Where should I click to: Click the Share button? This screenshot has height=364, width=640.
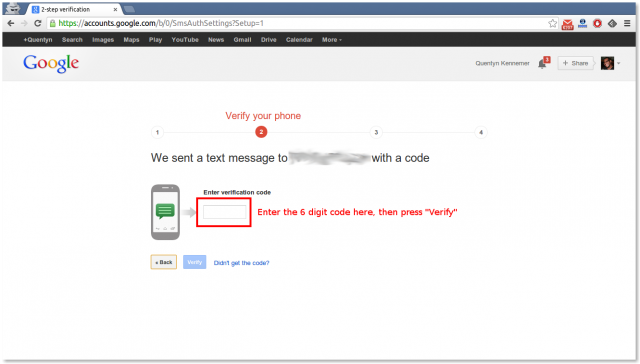pos(576,63)
